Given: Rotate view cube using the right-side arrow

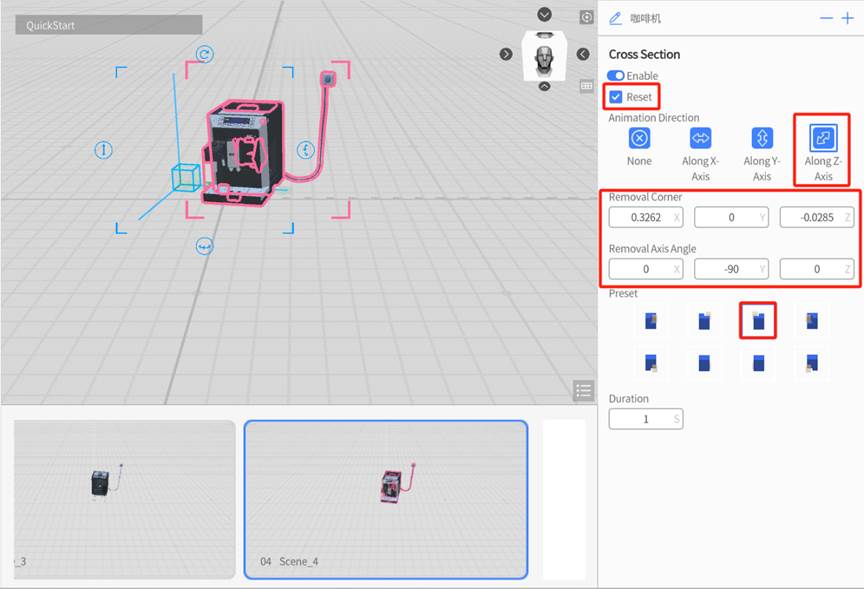Looking at the screenshot, I should [583, 54].
